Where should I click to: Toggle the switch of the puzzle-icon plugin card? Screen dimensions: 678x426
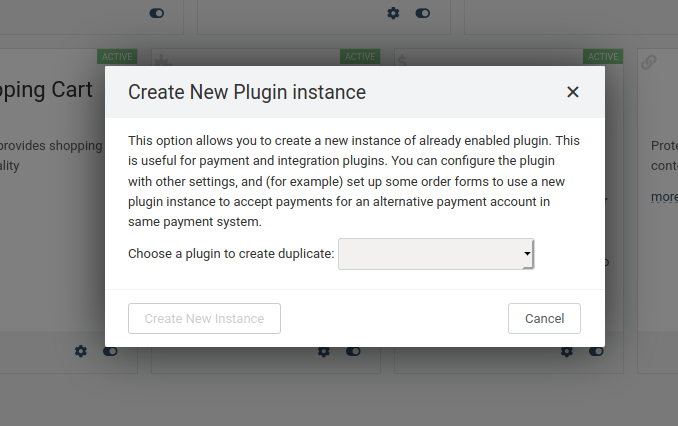tap(353, 351)
